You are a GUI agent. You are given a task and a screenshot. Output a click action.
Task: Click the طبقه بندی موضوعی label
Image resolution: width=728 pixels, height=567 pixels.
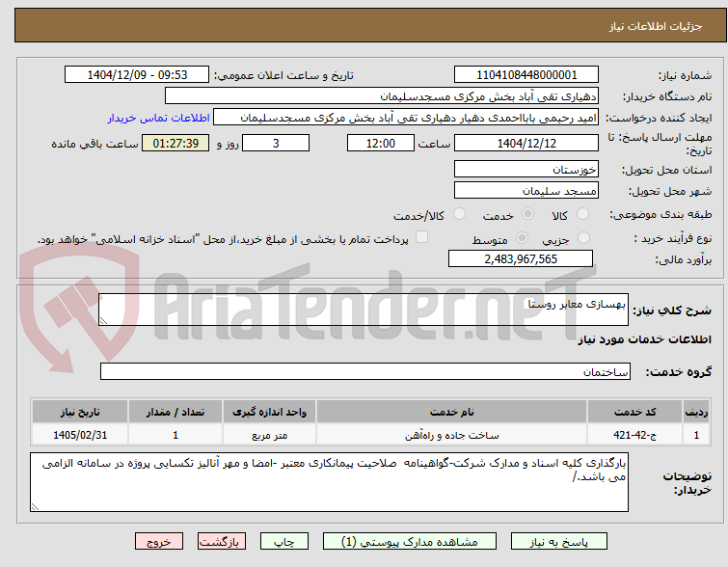point(661,214)
